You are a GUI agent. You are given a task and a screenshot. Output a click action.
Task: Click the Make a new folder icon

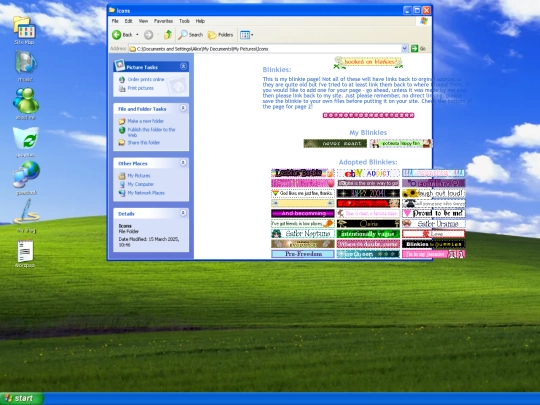click(x=122, y=121)
